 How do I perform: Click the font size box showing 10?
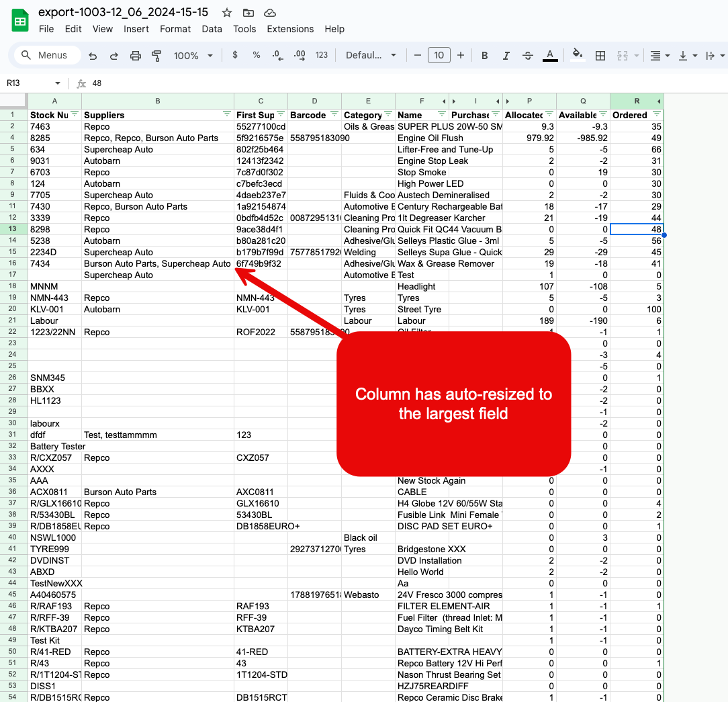439,55
